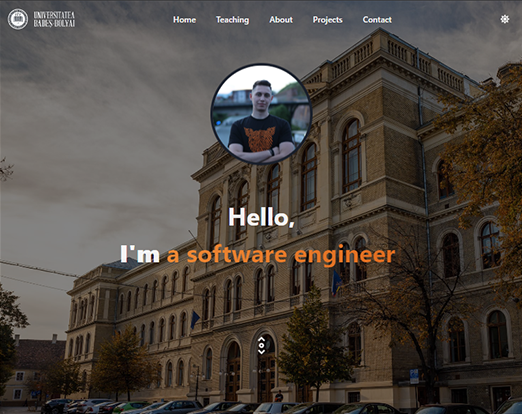Click the circular profile photo
522x414 pixels.
tap(261, 114)
